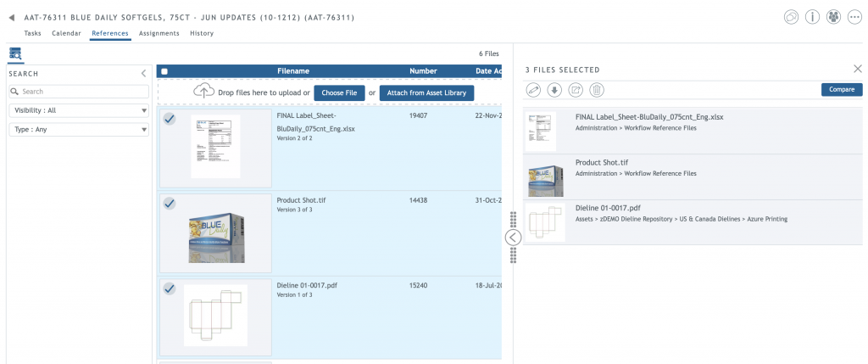Click the dieline thumbnail in selected panel

(x=545, y=222)
